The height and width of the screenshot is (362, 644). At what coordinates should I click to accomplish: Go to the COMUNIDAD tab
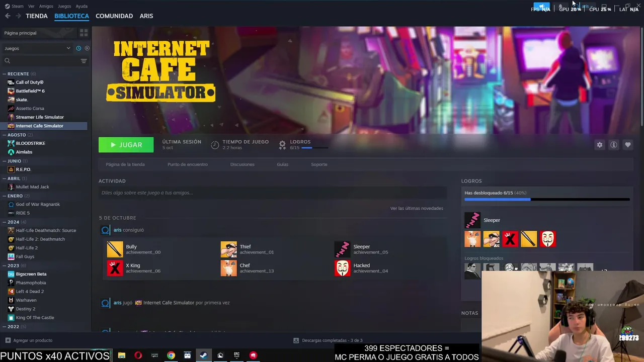click(x=114, y=16)
